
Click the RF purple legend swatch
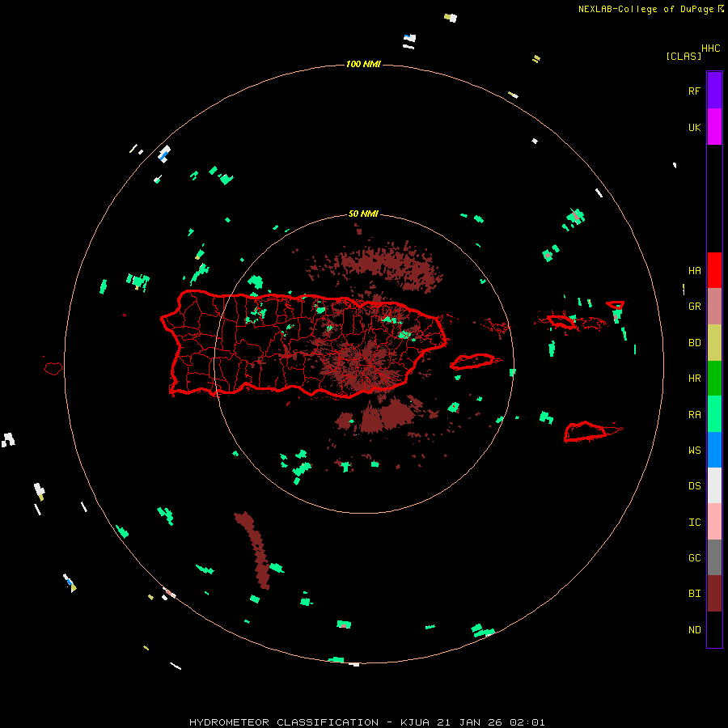pyautogui.click(x=714, y=91)
